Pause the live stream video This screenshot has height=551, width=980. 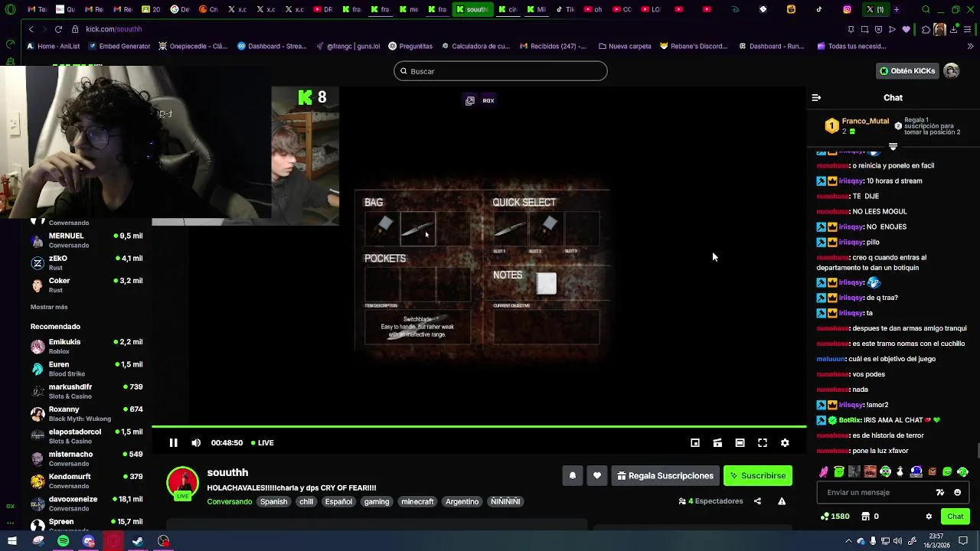click(174, 442)
